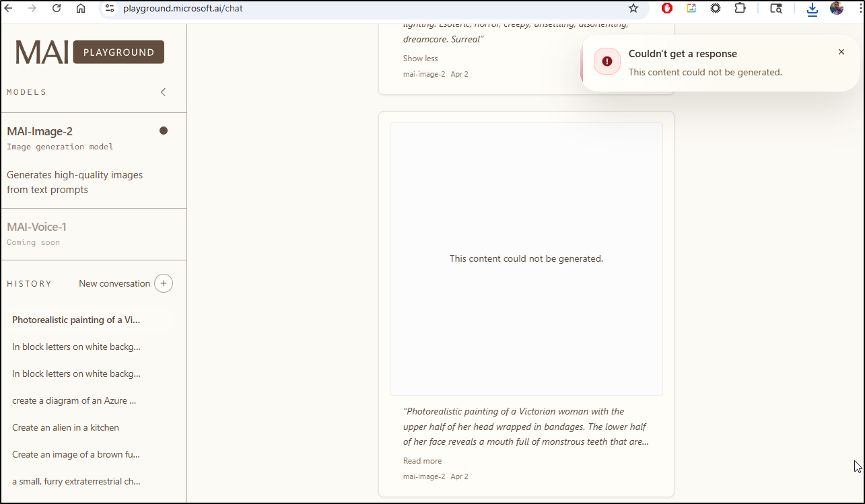Open 'create a diagram of an Azure' history item
The image size is (865, 504).
coord(74,400)
